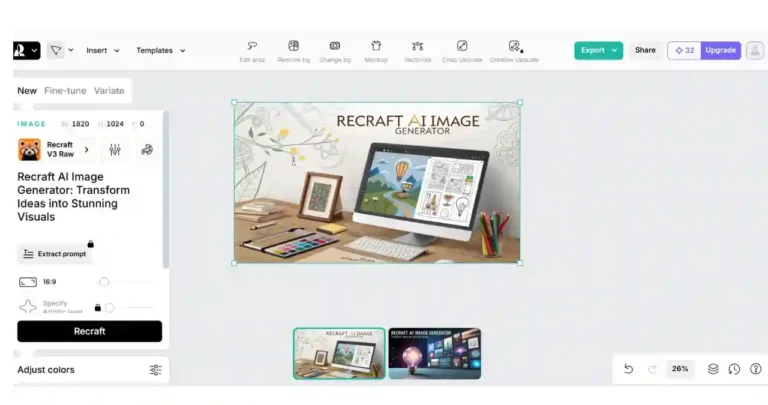
Task: Click the bottom-right selection handle of image
Action: [520, 263]
